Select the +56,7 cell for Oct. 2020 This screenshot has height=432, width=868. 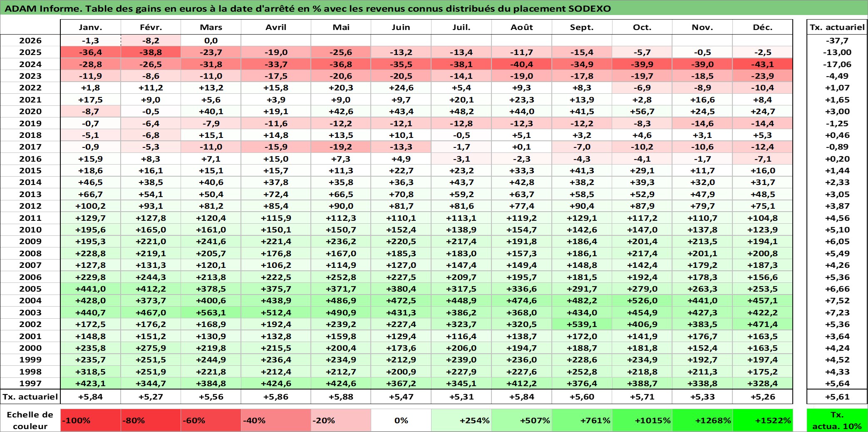click(x=642, y=111)
